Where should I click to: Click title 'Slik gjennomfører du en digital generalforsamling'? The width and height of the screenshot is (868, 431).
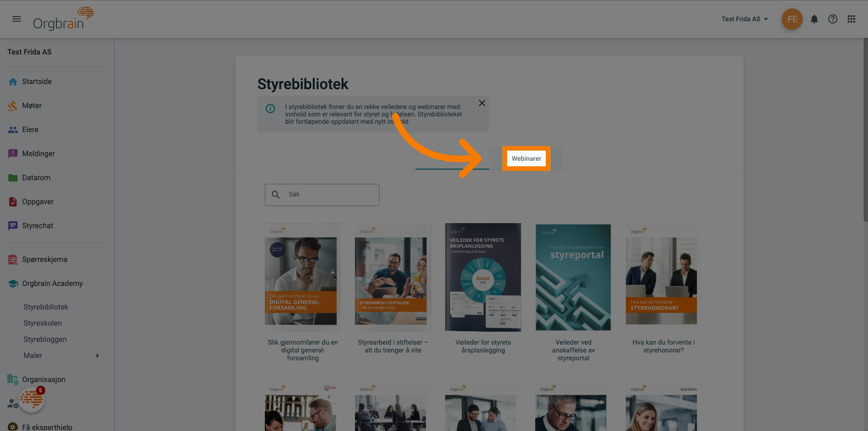click(303, 350)
